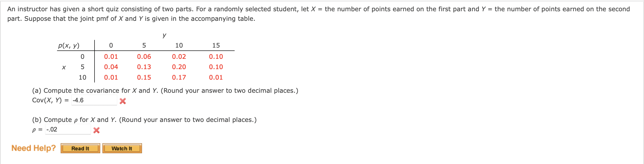
Task: Click the Watch It button
Action: [122, 148]
